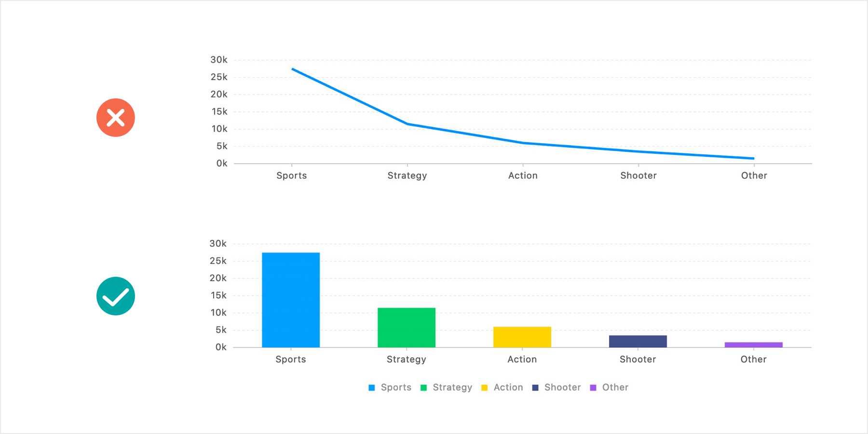Select the tall blue Sports bar
This screenshot has height=434, width=868.
tap(291, 300)
